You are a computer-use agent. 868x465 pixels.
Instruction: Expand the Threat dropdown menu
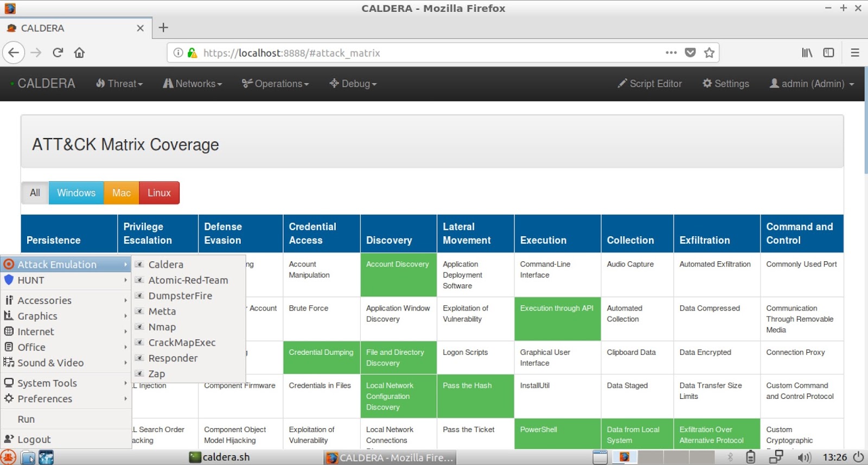119,83
